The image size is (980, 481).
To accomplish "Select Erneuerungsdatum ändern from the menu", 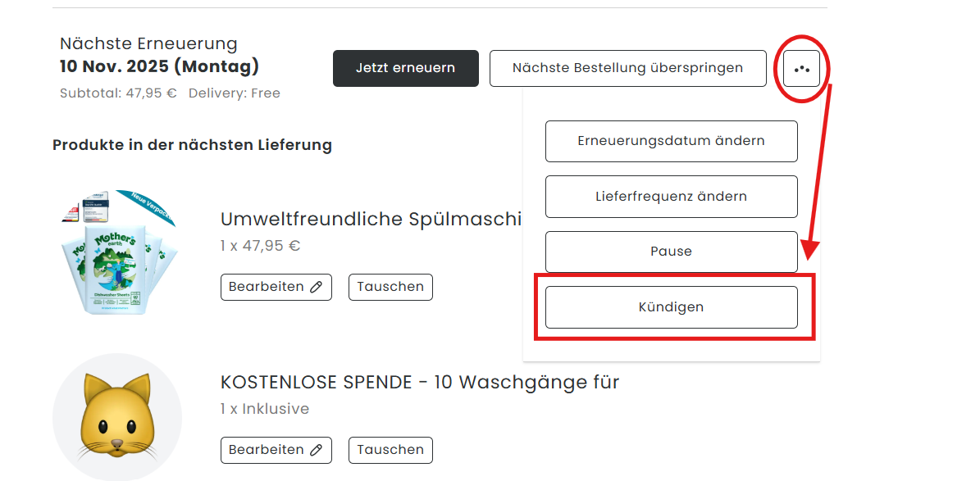I will point(671,141).
